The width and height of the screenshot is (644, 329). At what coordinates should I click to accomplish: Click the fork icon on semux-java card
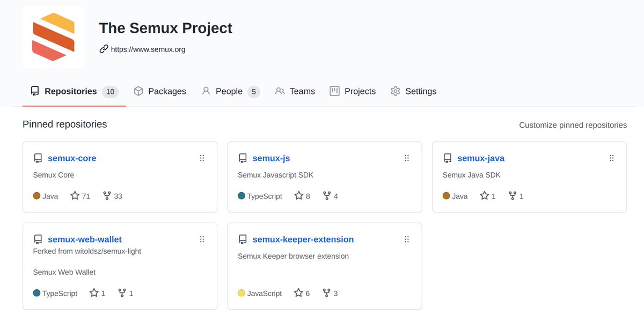click(x=513, y=196)
